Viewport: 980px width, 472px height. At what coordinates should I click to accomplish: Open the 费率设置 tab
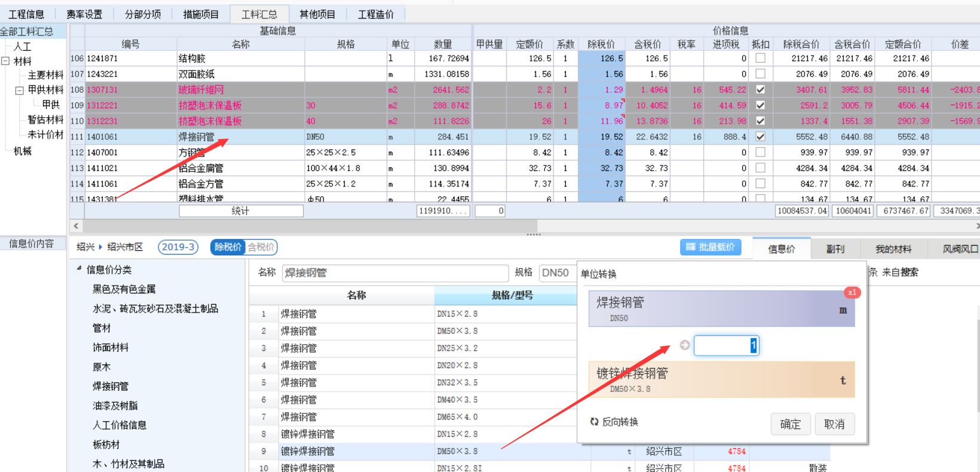tap(84, 14)
